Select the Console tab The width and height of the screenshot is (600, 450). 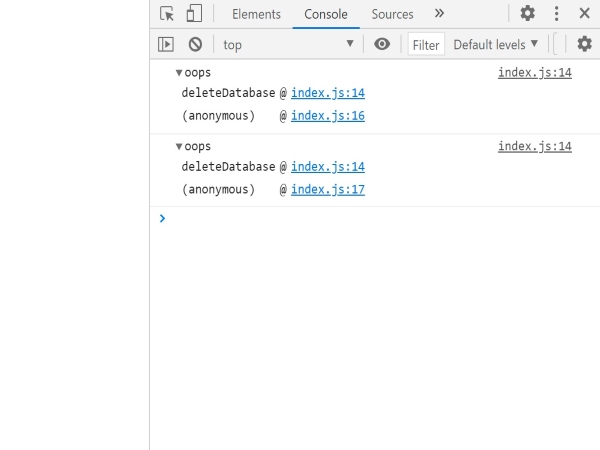click(x=326, y=14)
